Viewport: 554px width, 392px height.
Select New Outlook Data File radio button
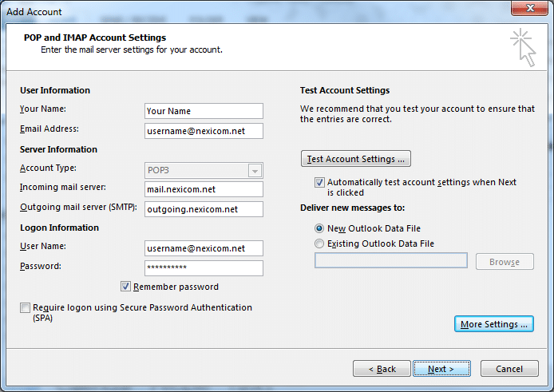(x=319, y=228)
